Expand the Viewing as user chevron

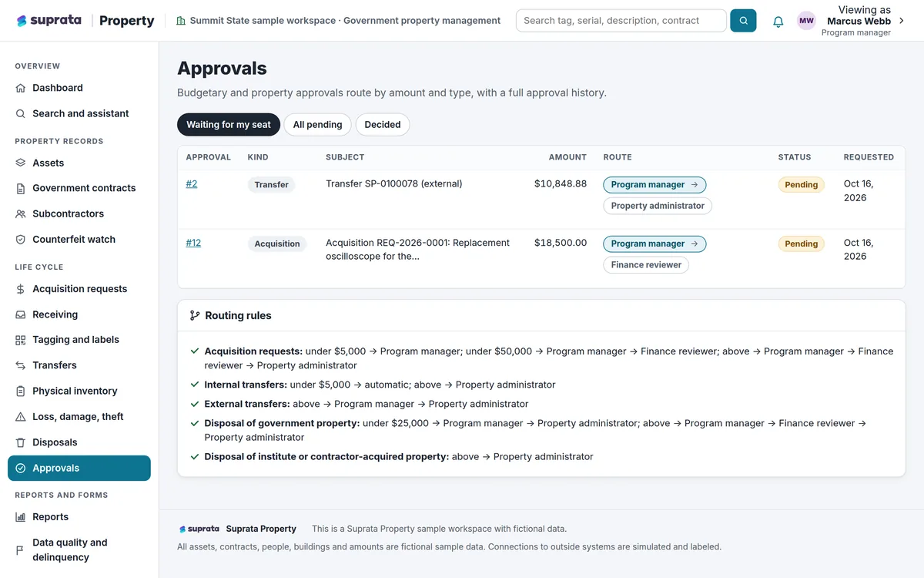pos(902,21)
